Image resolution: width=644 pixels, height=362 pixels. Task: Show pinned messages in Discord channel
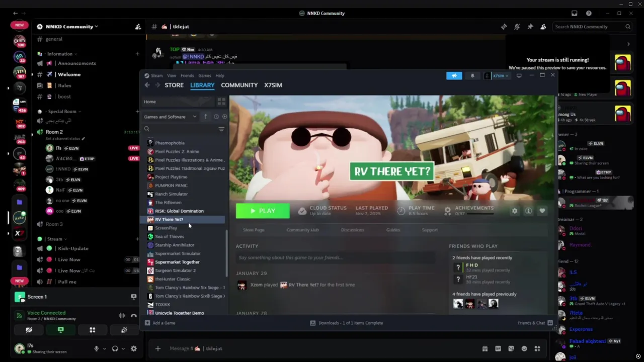530,27
